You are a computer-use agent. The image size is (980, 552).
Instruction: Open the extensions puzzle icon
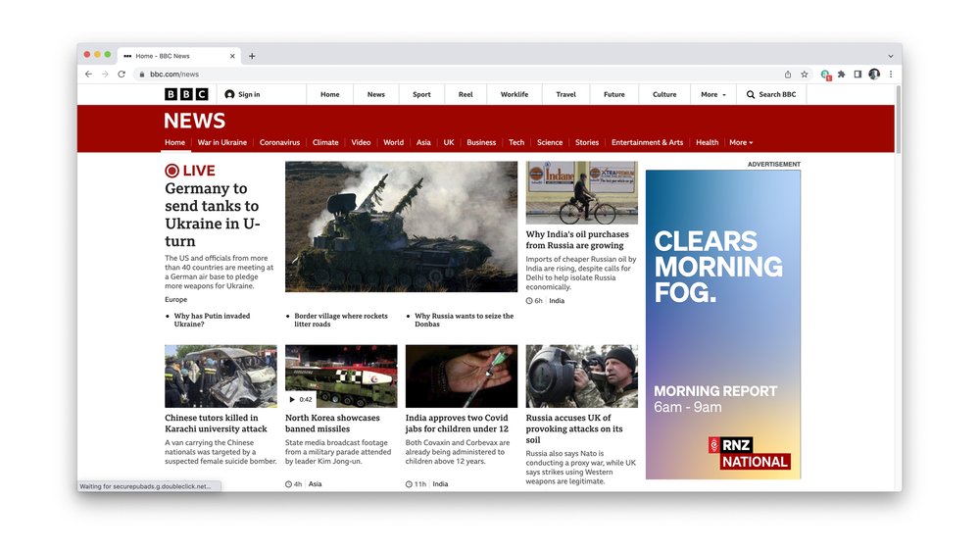click(841, 74)
